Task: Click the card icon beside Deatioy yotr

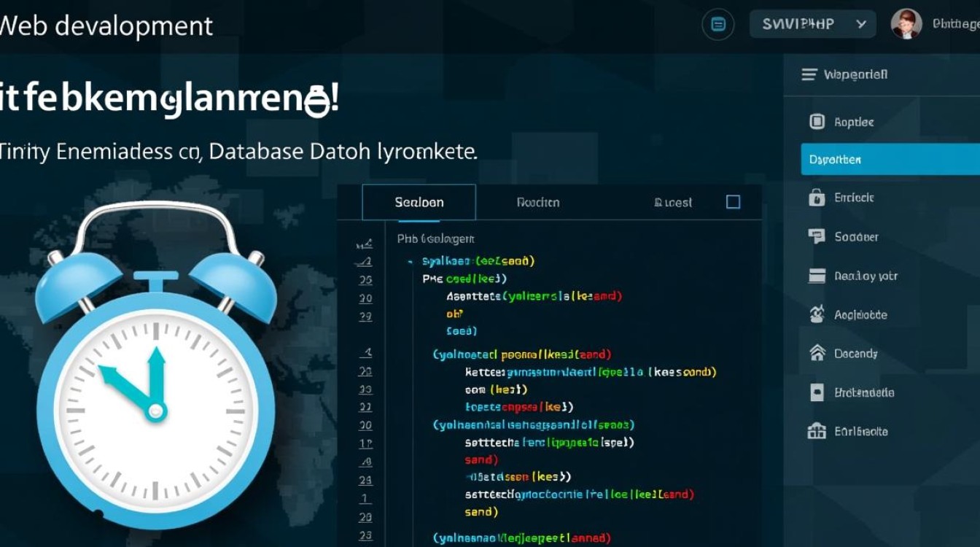Action: 817,276
